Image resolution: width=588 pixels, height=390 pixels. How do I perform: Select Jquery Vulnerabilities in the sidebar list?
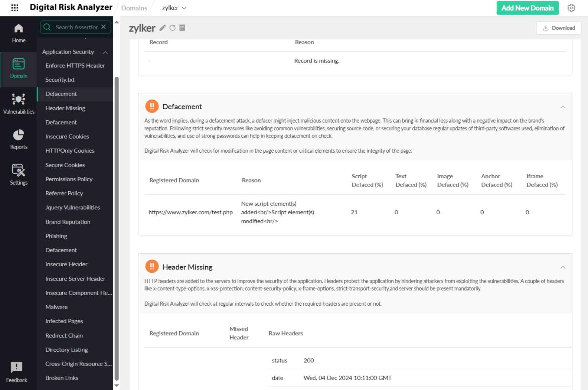tap(73, 208)
